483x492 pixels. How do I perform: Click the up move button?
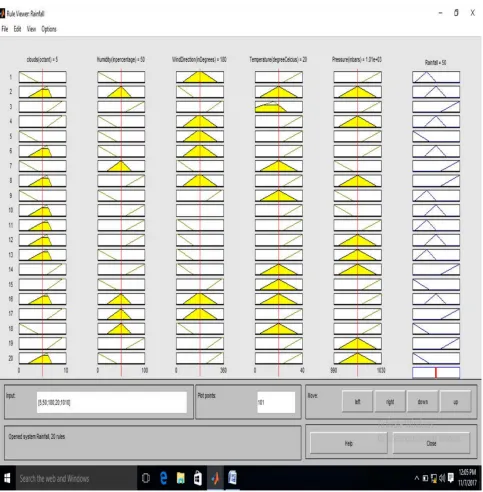pos(456,402)
